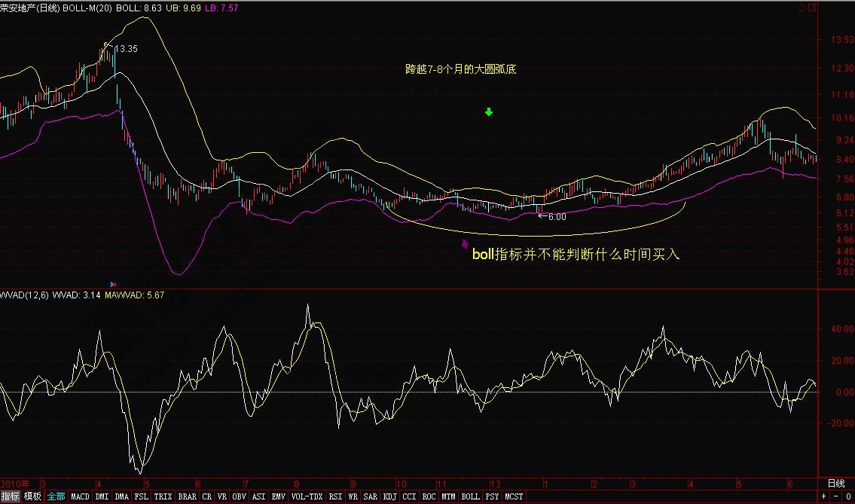Click the 6.00 low price marker
This screenshot has width=855, height=504.
click(x=556, y=217)
